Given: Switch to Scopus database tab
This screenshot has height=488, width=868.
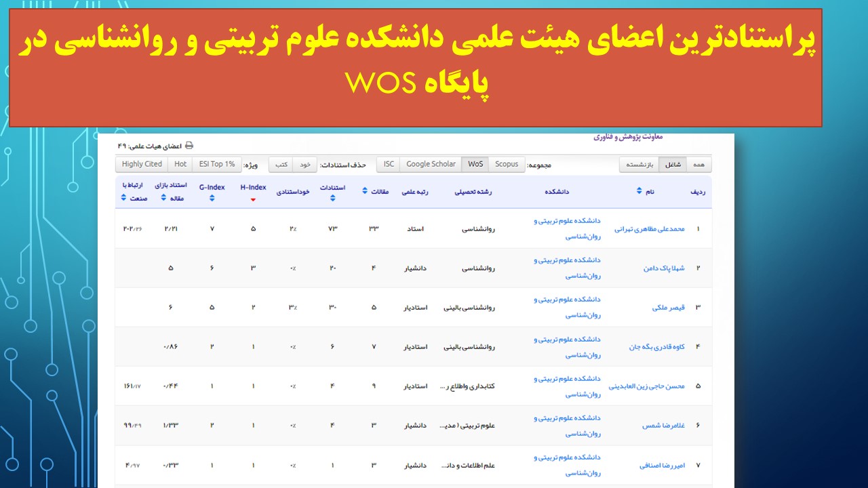Looking at the screenshot, I should click(x=507, y=164).
